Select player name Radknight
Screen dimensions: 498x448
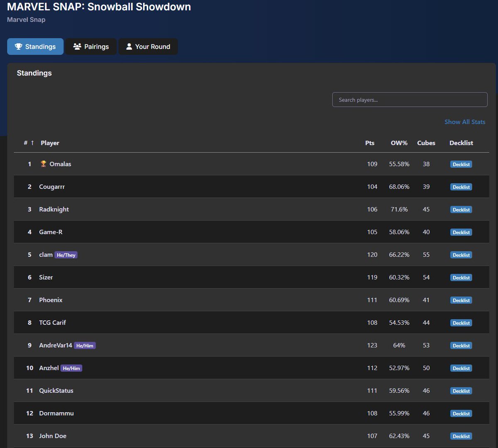pos(54,209)
